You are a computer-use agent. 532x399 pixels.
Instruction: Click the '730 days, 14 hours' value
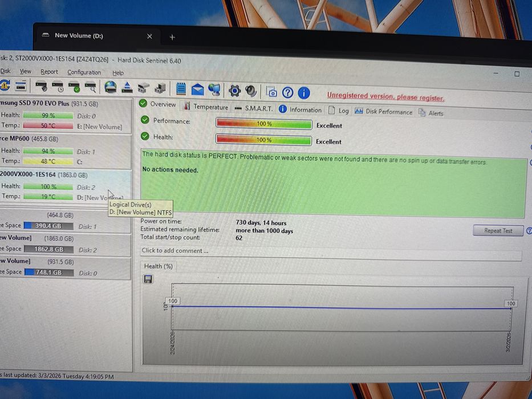261,223
